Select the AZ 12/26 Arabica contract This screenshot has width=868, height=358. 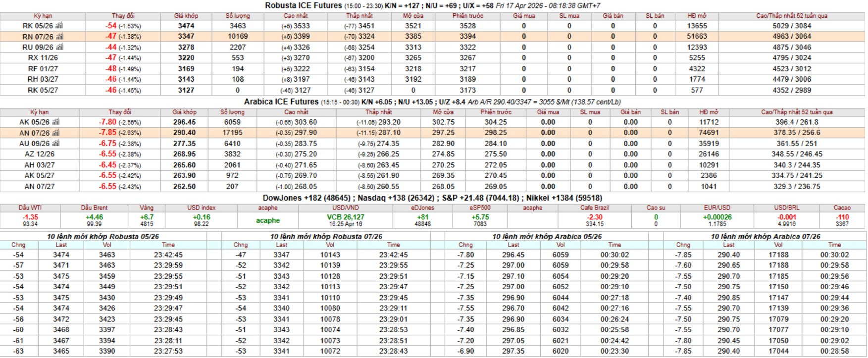40,154
